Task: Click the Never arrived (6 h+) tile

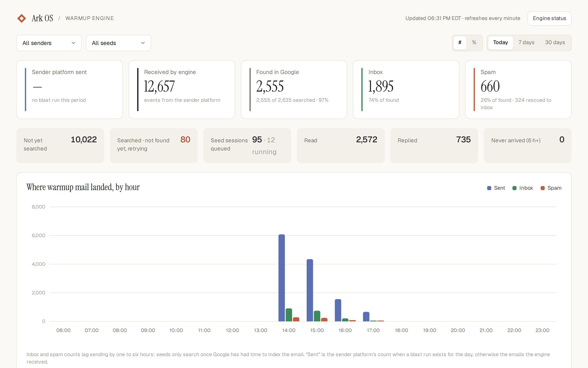Action: point(527,145)
